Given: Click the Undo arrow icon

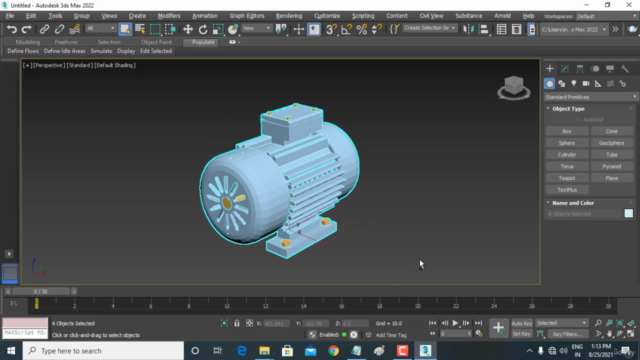Looking at the screenshot, I should (x=12, y=29).
